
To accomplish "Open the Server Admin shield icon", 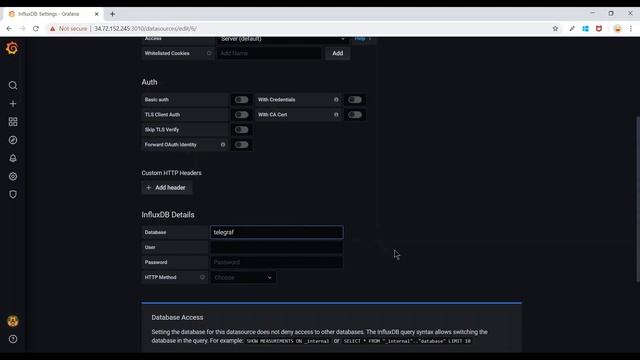I will pos(13,194).
